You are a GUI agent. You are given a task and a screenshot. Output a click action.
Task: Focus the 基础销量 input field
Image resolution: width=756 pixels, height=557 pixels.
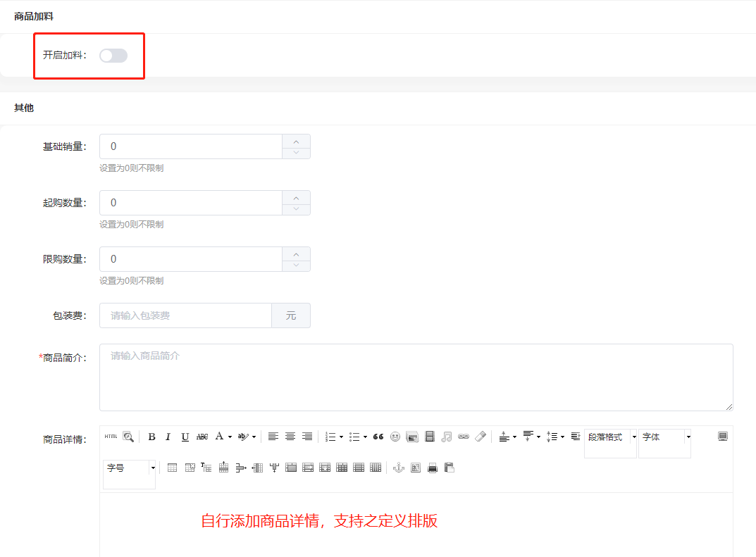(x=191, y=146)
